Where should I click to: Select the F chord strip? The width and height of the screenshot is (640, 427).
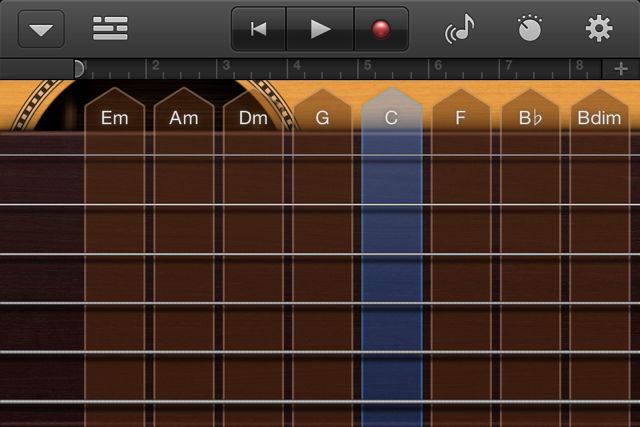461,257
